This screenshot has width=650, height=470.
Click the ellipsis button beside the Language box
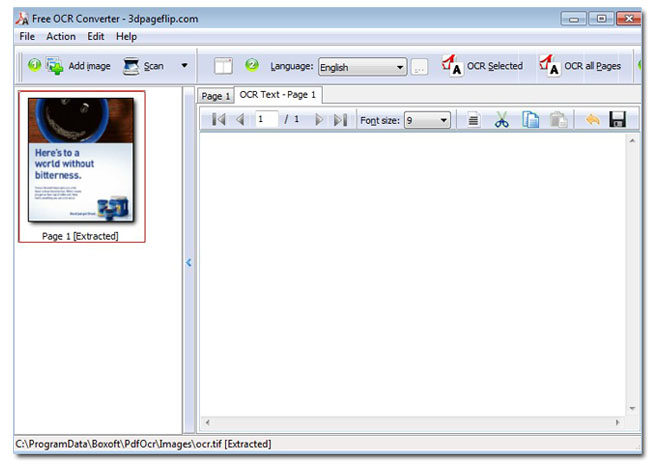coord(419,67)
